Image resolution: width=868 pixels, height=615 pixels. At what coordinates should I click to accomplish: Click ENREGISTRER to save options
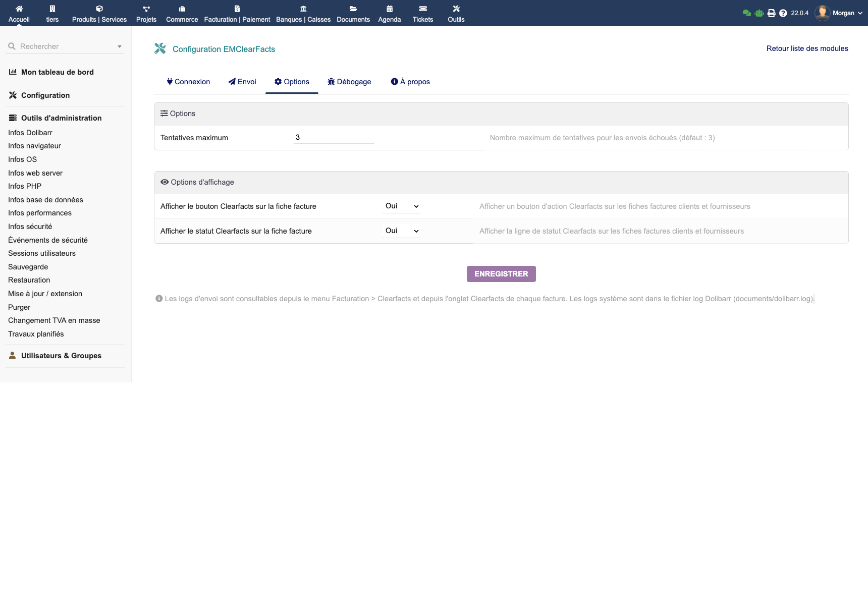coord(501,274)
